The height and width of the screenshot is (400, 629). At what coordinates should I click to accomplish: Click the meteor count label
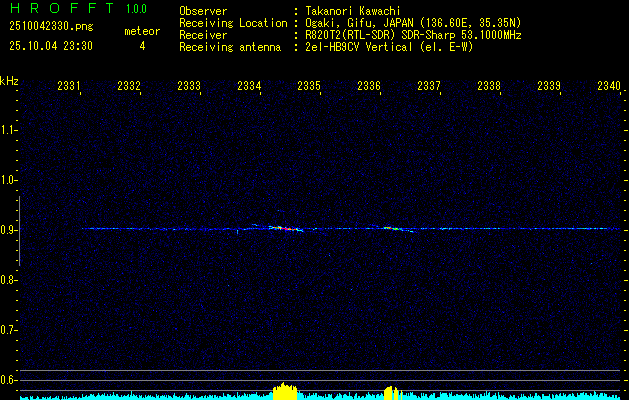pyautogui.click(x=142, y=31)
